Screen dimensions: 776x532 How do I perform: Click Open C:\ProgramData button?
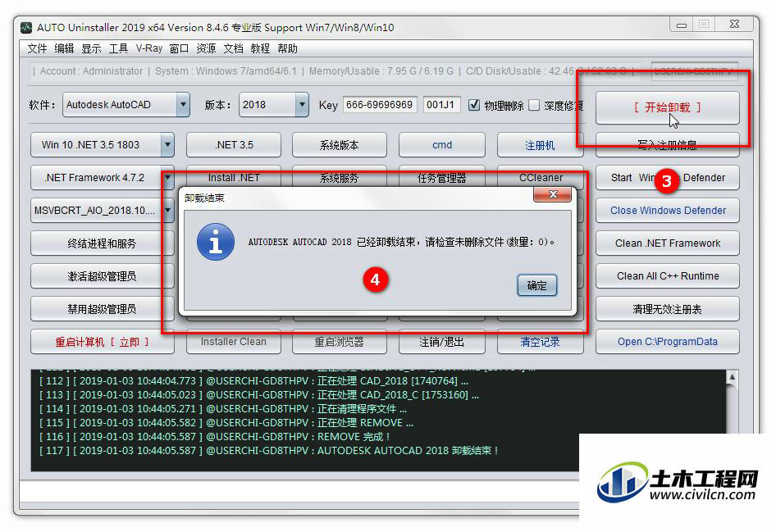(x=667, y=342)
